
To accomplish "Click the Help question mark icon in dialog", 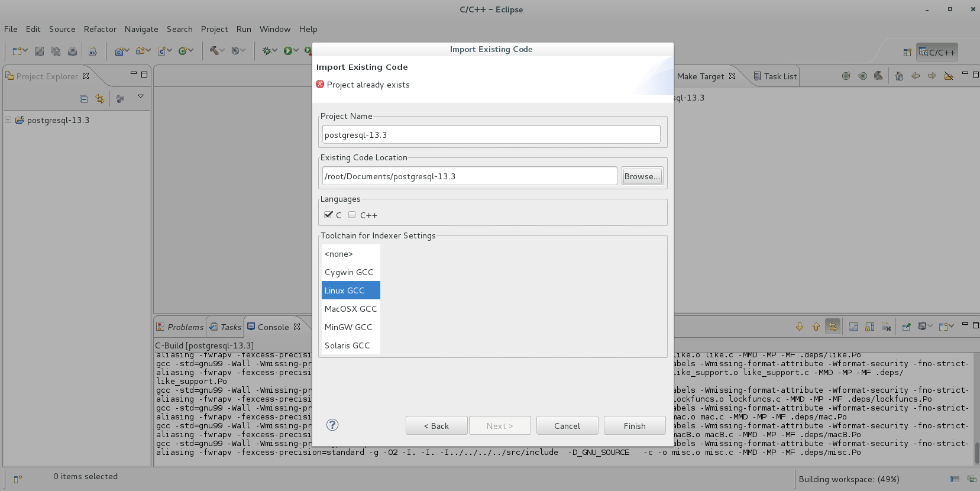I will pos(332,425).
